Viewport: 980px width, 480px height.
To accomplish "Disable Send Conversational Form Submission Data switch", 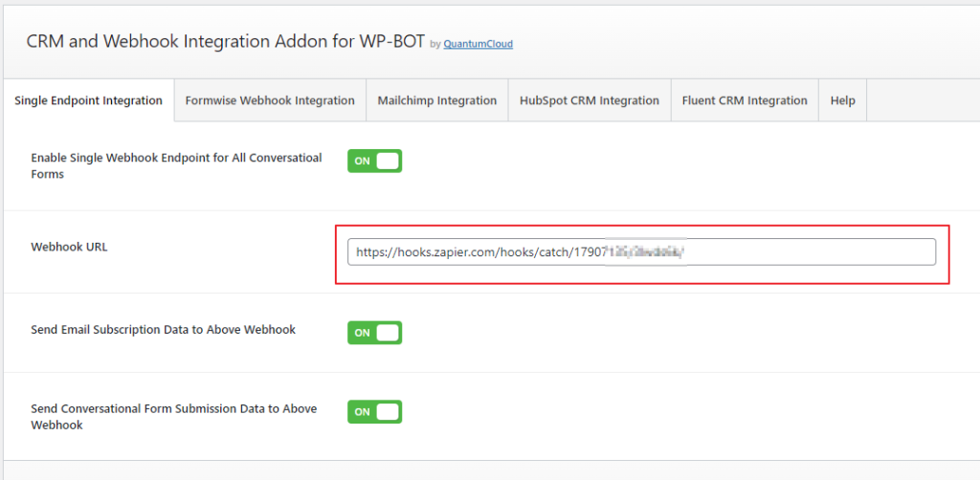I will point(374,412).
